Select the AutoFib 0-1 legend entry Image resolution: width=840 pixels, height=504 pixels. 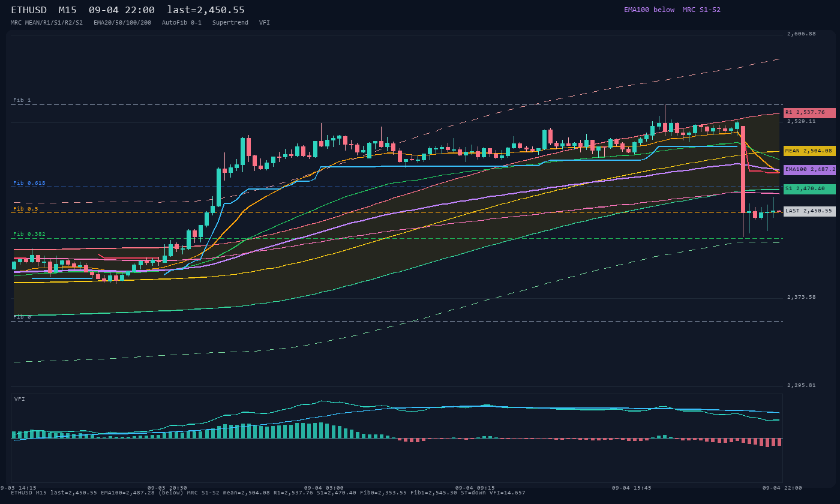[x=182, y=23]
